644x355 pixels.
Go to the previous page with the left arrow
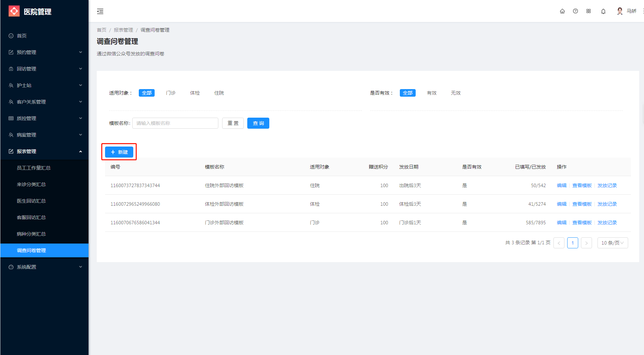tap(559, 243)
